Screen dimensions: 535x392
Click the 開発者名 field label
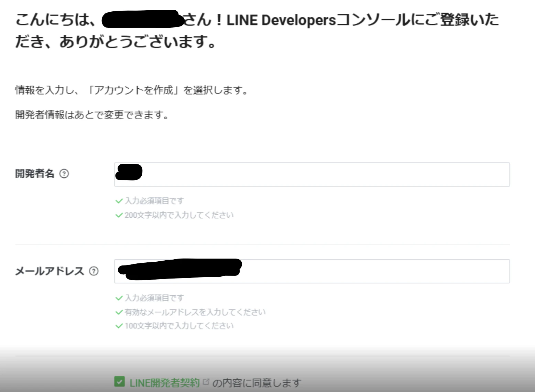point(35,174)
